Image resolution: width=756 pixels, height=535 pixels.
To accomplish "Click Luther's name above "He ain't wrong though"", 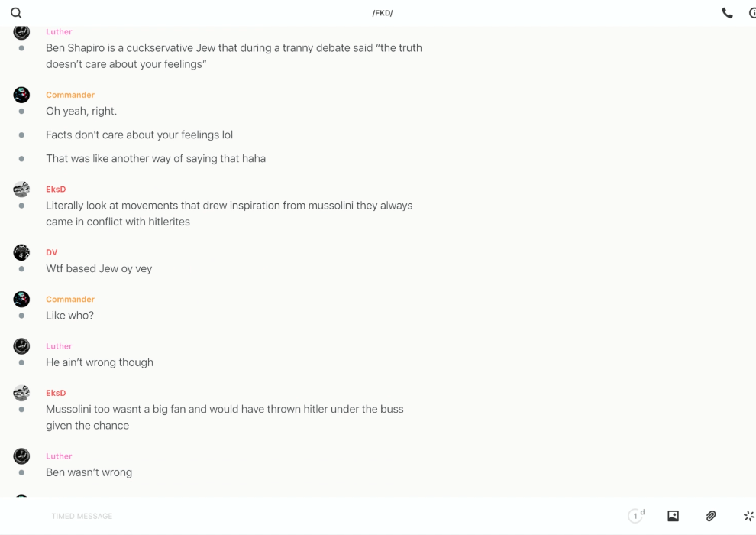I will [x=59, y=346].
